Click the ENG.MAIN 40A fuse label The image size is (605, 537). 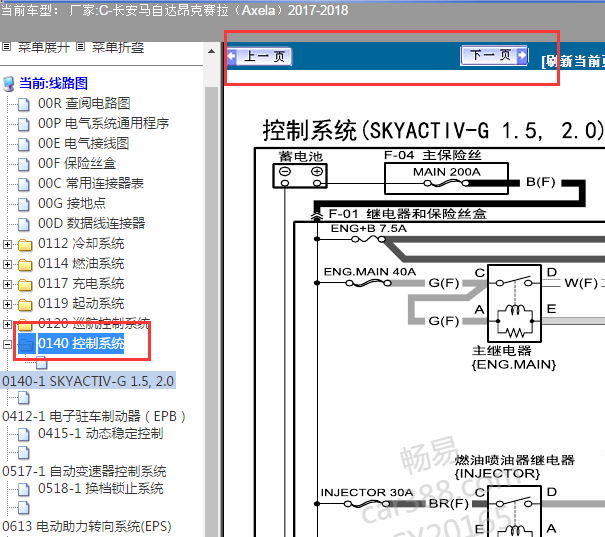(x=370, y=272)
